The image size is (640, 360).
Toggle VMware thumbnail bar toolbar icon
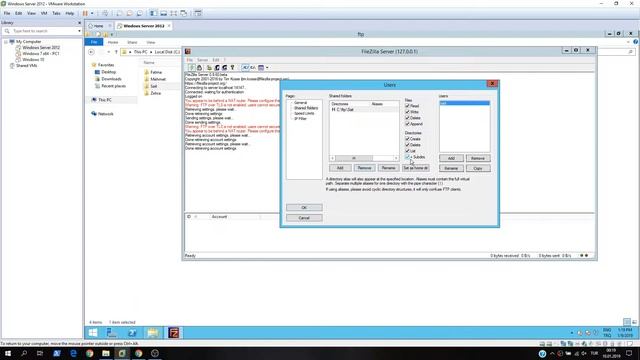[163, 13]
